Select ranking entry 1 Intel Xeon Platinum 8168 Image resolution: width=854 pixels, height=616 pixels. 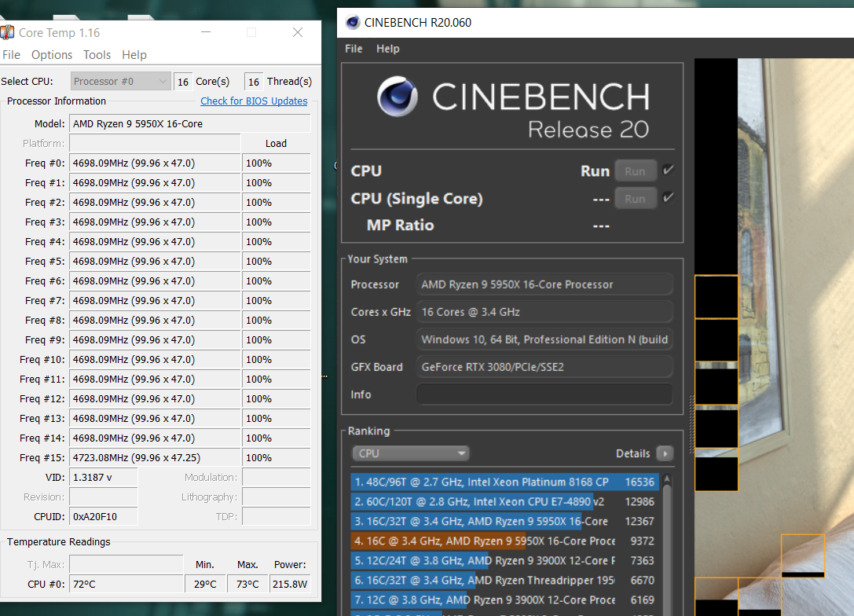click(504, 482)
